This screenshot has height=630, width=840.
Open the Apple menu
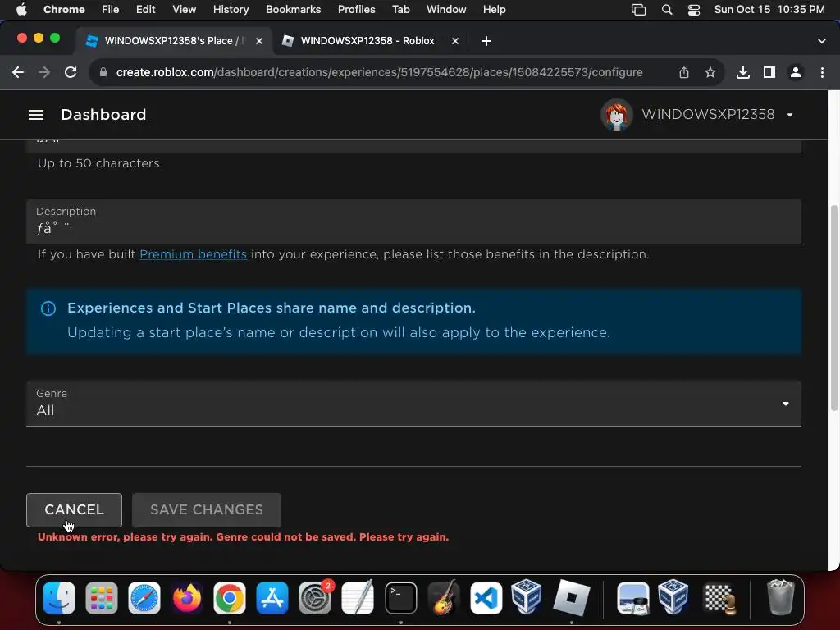click(21, 10)
